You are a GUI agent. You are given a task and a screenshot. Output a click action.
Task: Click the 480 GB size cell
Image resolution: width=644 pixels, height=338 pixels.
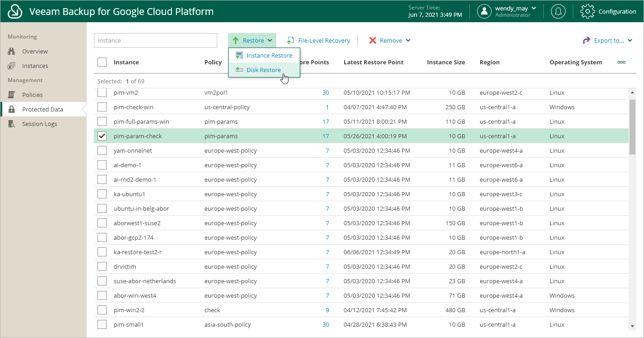(x=454, y=310)
